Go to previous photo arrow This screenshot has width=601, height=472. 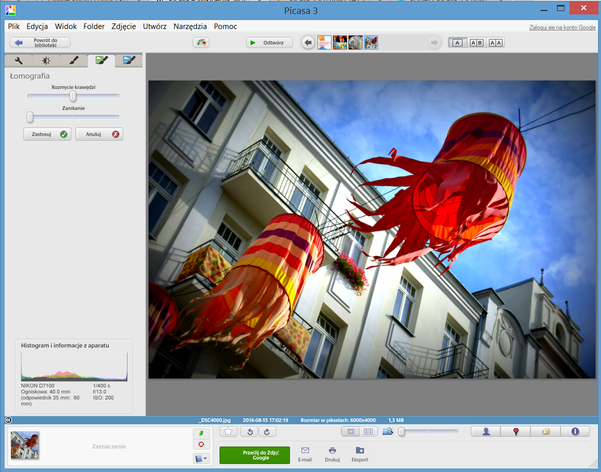[308, 42]
